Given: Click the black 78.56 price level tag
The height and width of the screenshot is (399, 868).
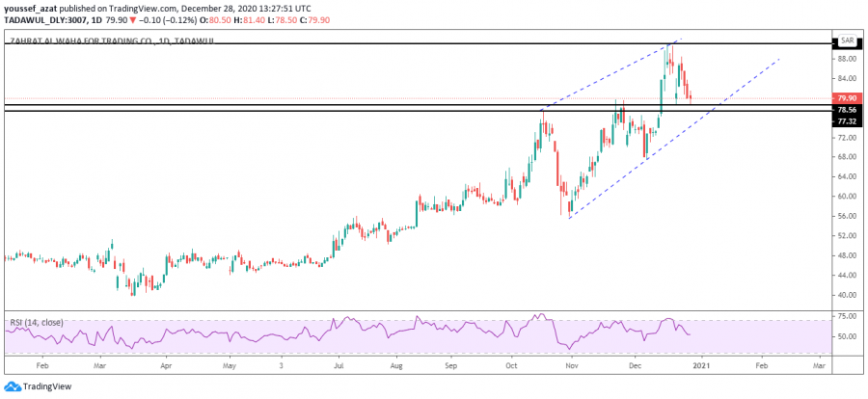Looking at the screenshot, I should (847, 110).
